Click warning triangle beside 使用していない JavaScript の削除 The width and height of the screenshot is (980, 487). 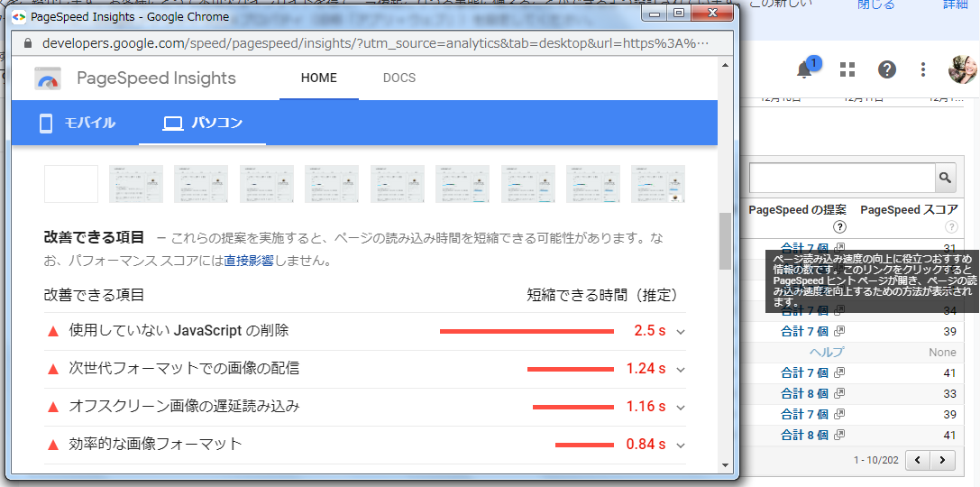click(x=53, y=331)
